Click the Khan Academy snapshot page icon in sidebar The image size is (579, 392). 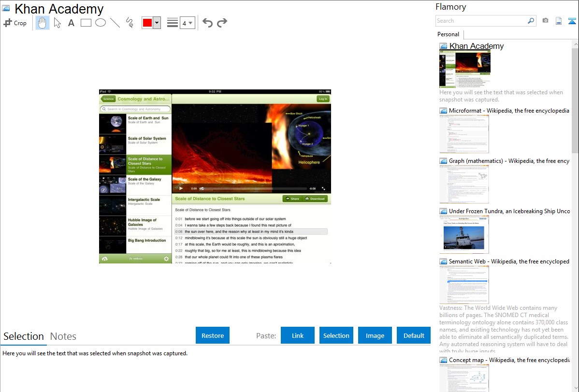point(443,46)
